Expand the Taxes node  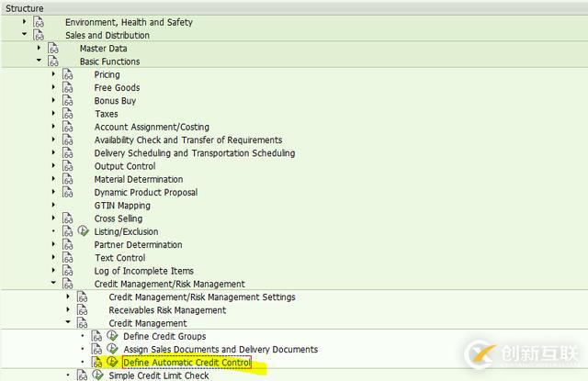click(x=53, y=113)
